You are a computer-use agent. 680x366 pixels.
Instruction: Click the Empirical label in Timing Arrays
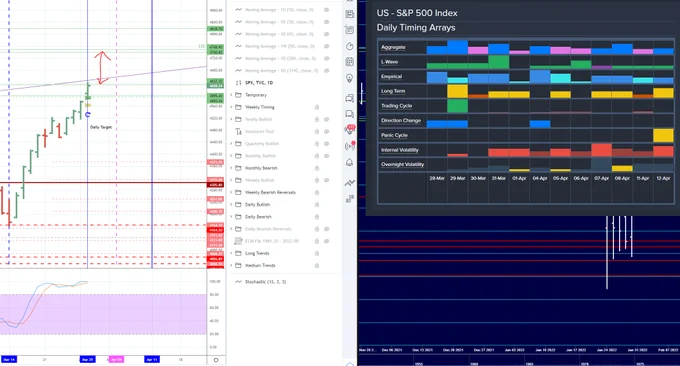point(391,77)
